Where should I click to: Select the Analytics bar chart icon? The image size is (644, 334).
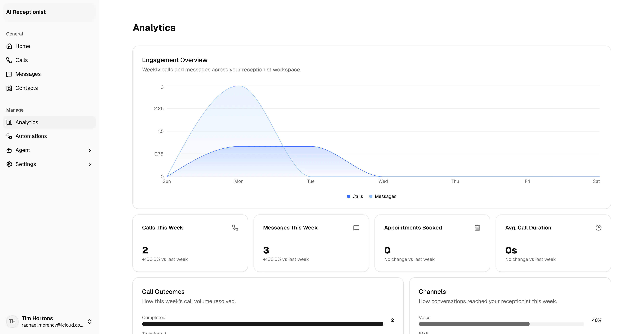pyautogui.click(x=9, y=122)
